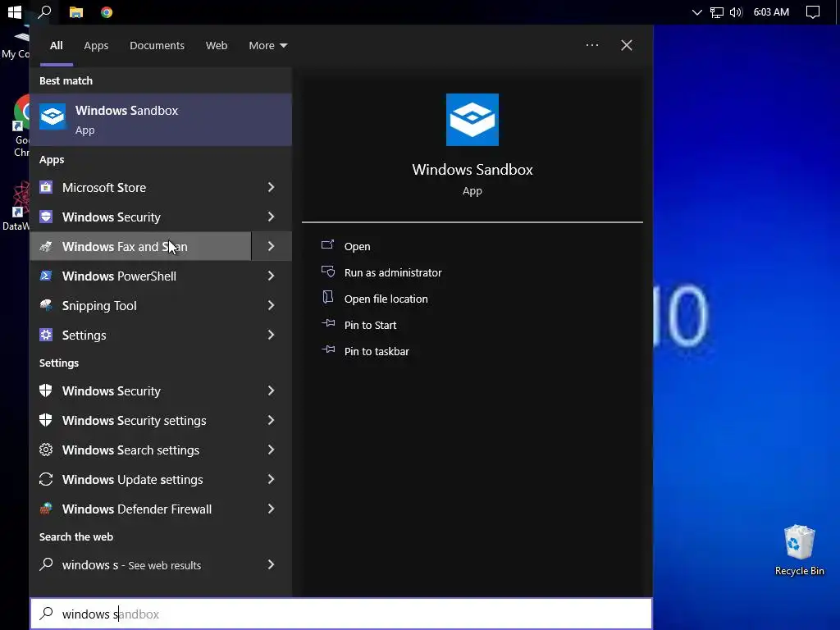Click Windows Defender Firewall icon

pyautogui.click(x=46, y=509)
